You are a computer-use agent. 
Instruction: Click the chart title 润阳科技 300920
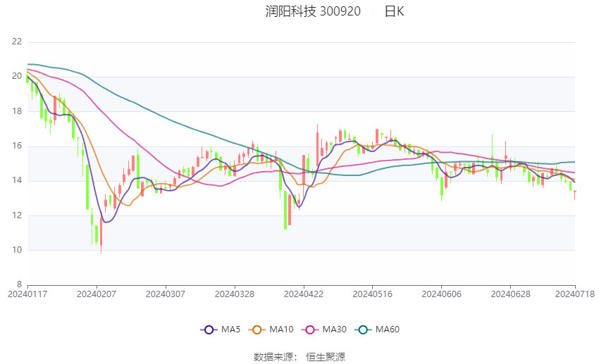[x=313, y=11]
